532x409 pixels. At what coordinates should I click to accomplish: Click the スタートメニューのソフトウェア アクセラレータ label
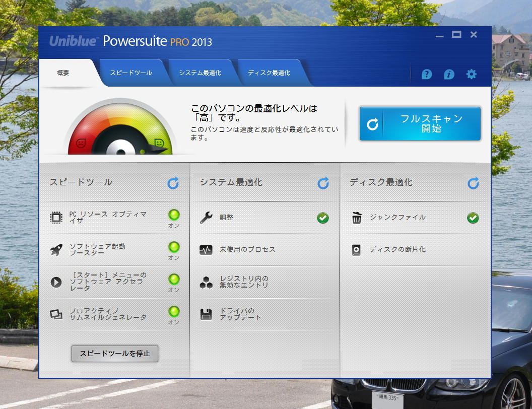(108, 282)
